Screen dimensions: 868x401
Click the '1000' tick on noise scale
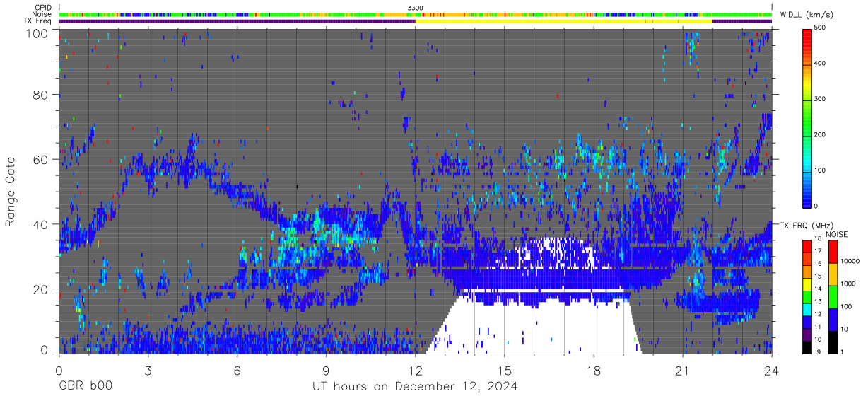point(850,284)
